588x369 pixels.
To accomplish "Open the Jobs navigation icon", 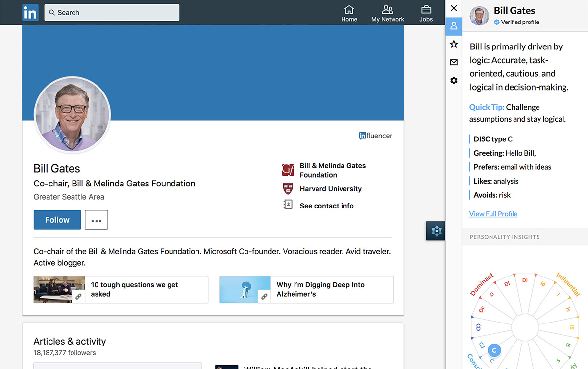I will click(426, 13).
